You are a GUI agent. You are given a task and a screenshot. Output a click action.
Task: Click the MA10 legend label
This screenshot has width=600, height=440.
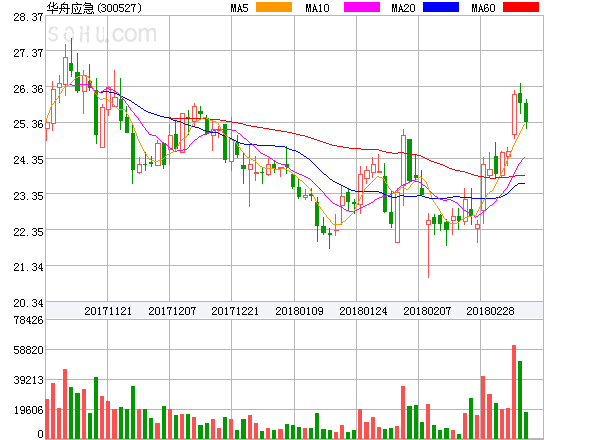tap(317, 8)
